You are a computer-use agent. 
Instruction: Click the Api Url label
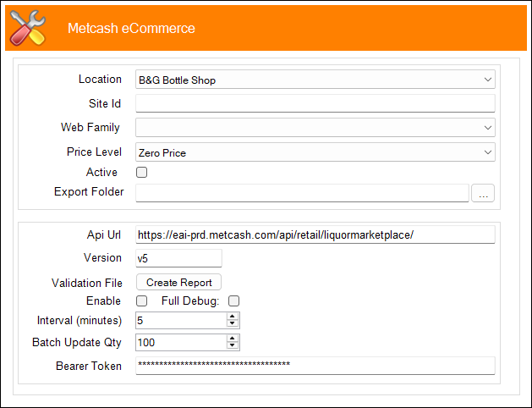click(x=104, y=234)
